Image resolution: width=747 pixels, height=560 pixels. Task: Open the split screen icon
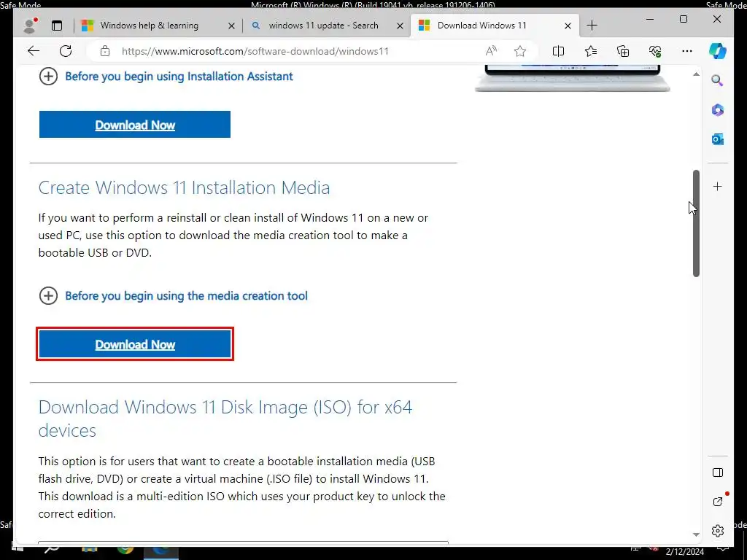pos(558,51)
